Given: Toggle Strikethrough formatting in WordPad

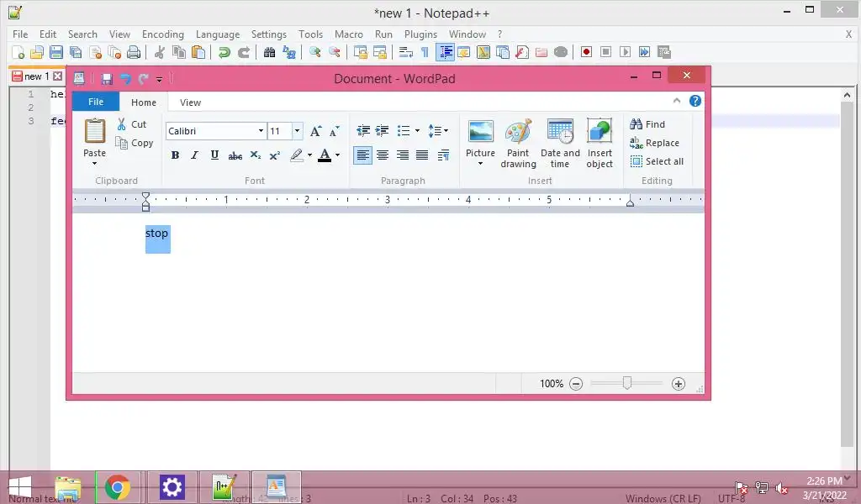Looking at the screenshot, I should pyautogui.click(x=235, y=155).
